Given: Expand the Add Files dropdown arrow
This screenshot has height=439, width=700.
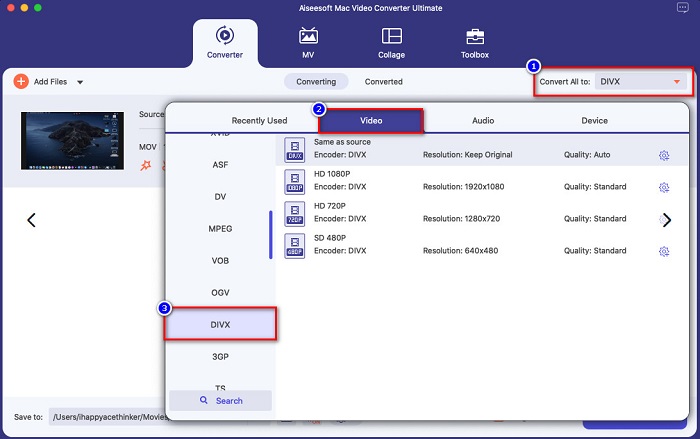Looking at the screenshot, I should coord(80,82).
